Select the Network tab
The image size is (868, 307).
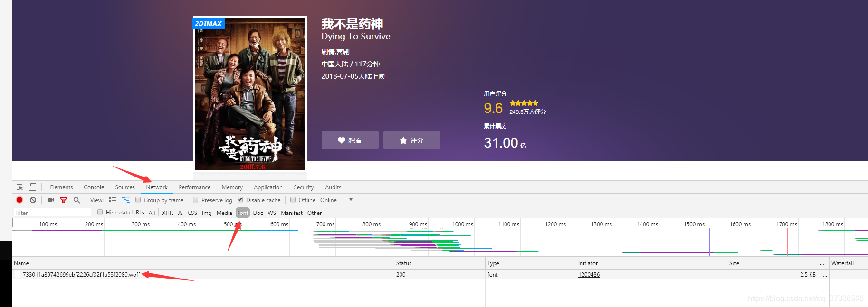[x=157, y=187]
